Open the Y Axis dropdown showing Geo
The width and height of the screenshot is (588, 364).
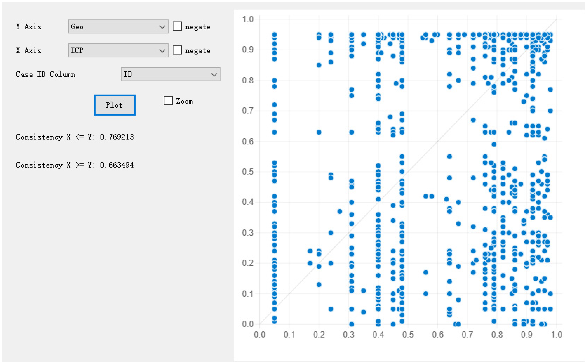(x=118, y=26)
